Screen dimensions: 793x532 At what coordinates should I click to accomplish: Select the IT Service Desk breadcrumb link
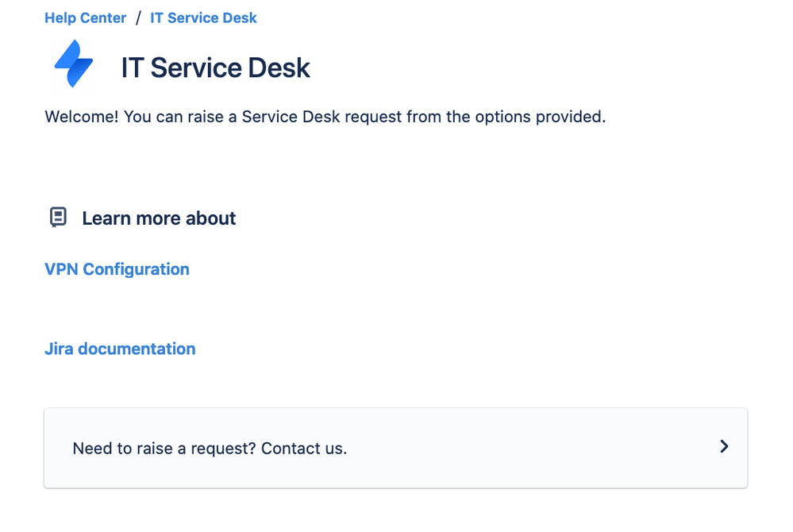[x=203, y=17]
